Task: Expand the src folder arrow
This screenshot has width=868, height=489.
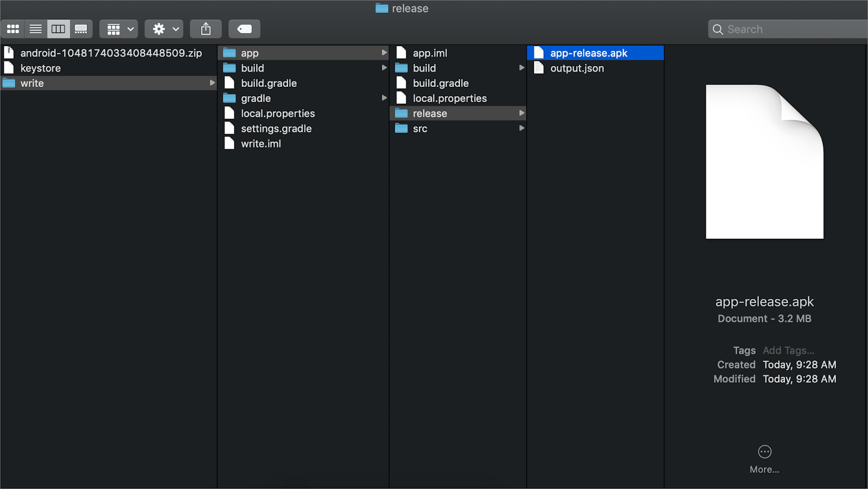Action: pyautogui.click(x=521, y=129)
